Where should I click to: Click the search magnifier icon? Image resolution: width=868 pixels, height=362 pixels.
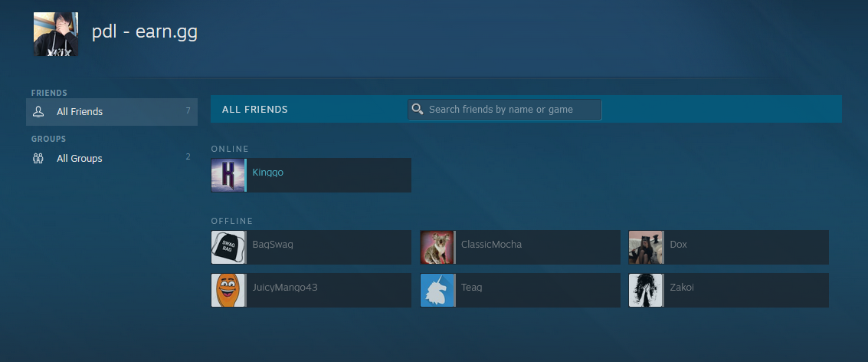(x=418, y=109)
